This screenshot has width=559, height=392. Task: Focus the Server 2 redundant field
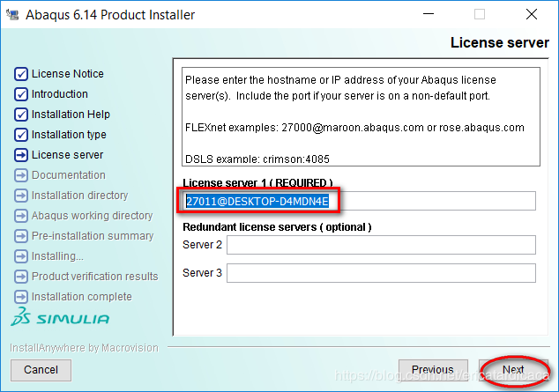pyautogui.click(x=381, y=245)
